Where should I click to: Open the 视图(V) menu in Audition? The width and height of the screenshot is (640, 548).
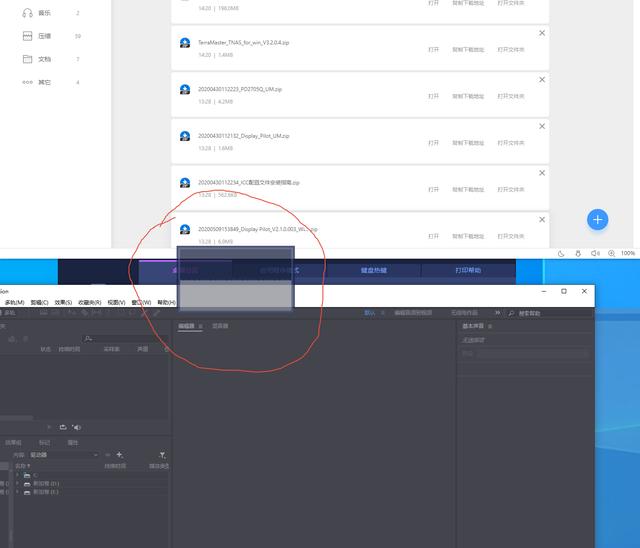[x=116, y=302]
